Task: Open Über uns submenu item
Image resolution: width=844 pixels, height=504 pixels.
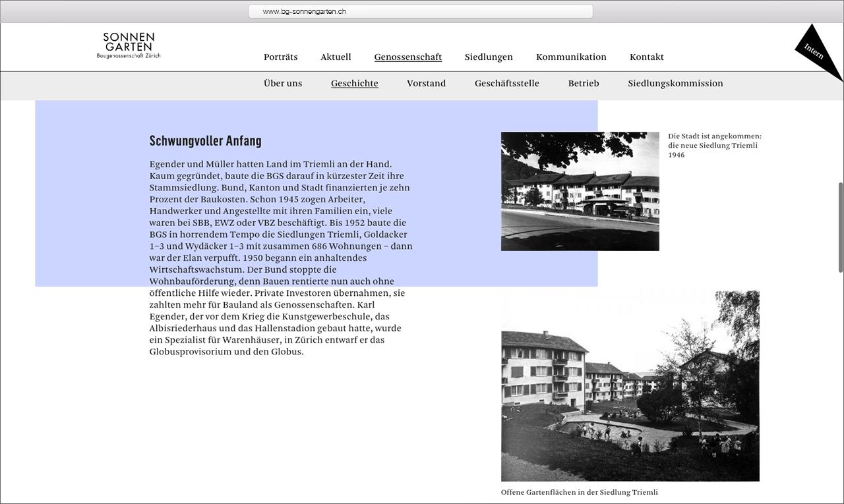Action: [283, 84]
